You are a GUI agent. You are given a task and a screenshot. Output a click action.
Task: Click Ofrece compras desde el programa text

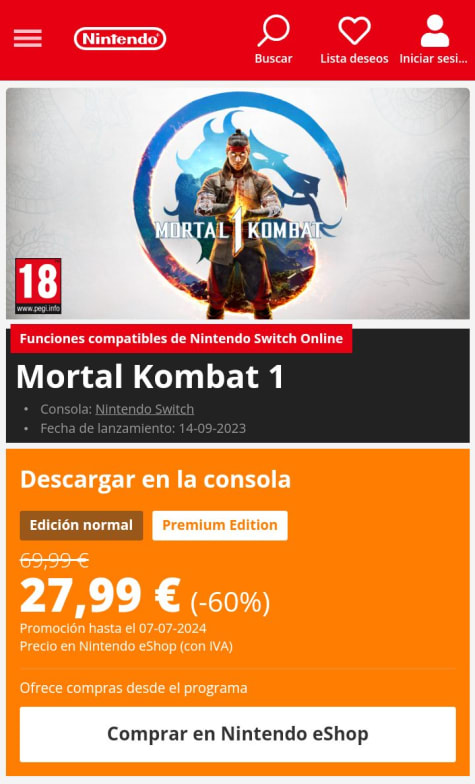pos(134,688)
